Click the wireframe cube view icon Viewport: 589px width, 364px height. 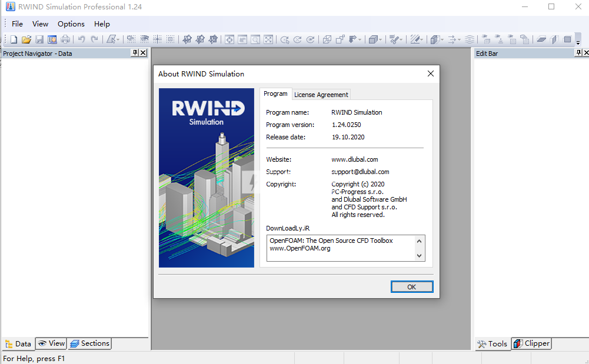click(x=327, y=39)
